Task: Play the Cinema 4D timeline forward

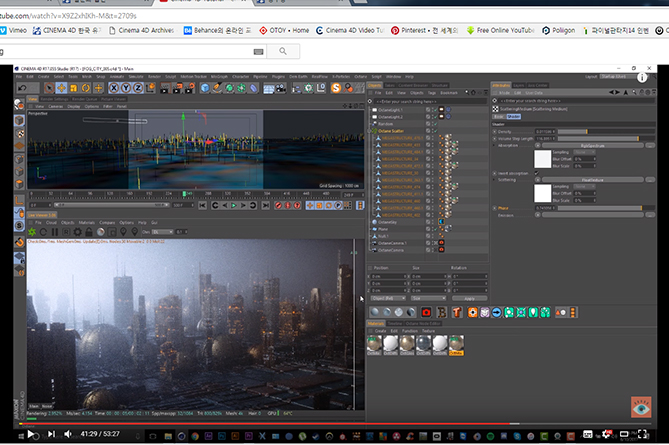Action: tap(234, 206)
